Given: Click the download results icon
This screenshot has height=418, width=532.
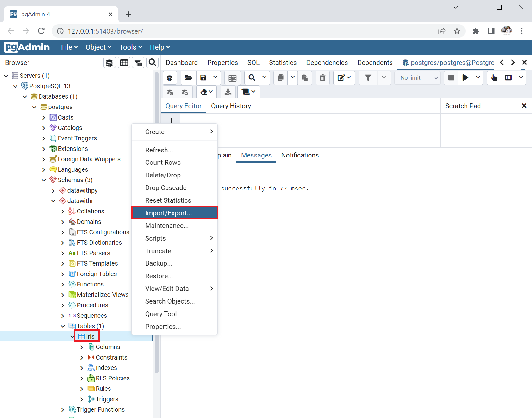Looking at the screenshot, I should coord(228,92).
